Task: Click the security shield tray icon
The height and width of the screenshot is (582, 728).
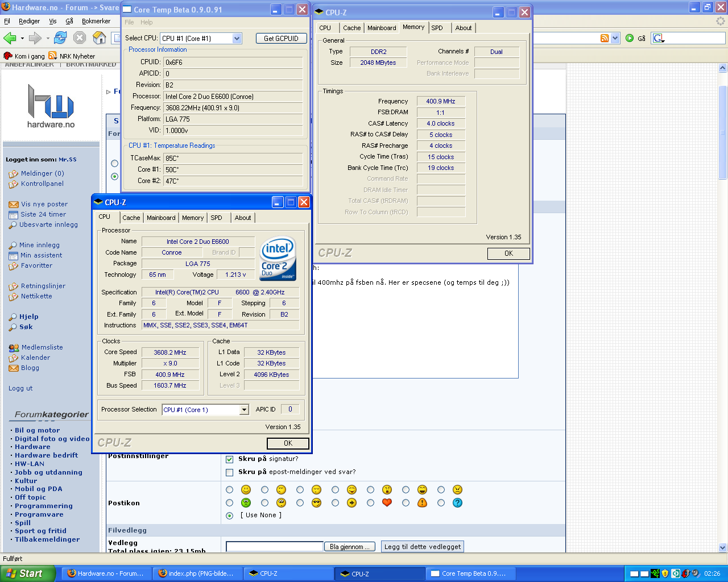Action: [665, 573]
